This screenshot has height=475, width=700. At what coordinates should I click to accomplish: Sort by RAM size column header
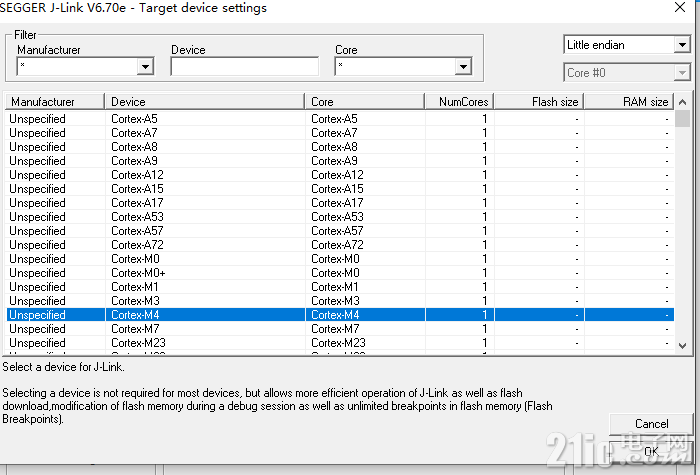(x=629, y=102)
